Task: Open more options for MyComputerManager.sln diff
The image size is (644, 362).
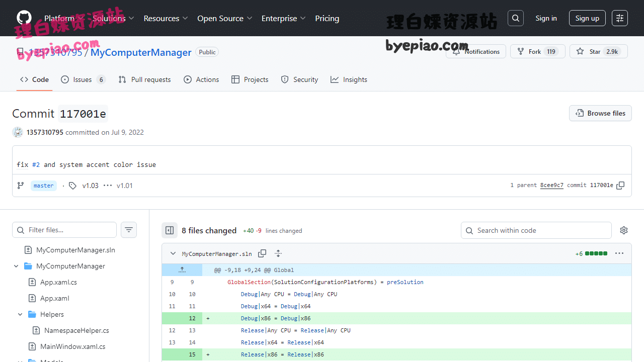Action: 619,253
